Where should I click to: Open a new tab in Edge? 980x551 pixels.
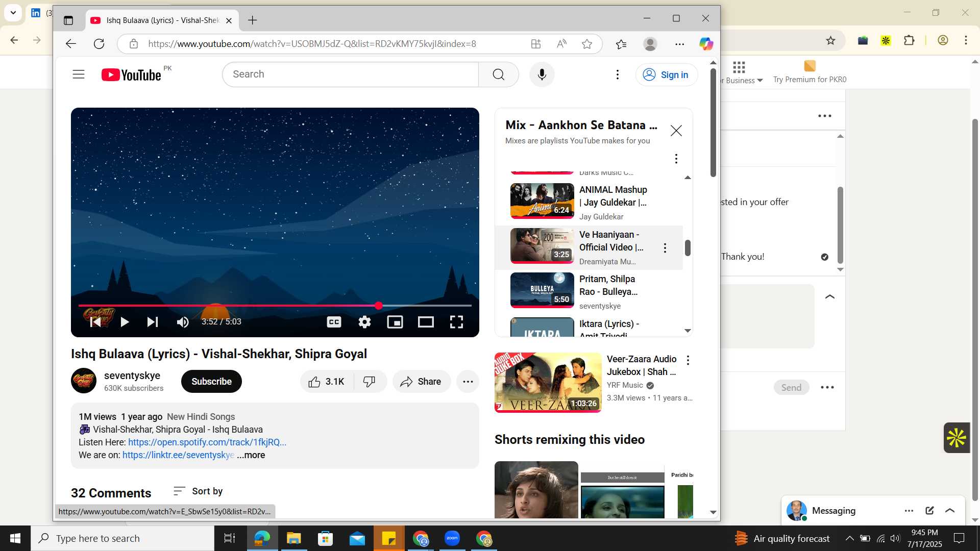point(252,20)
